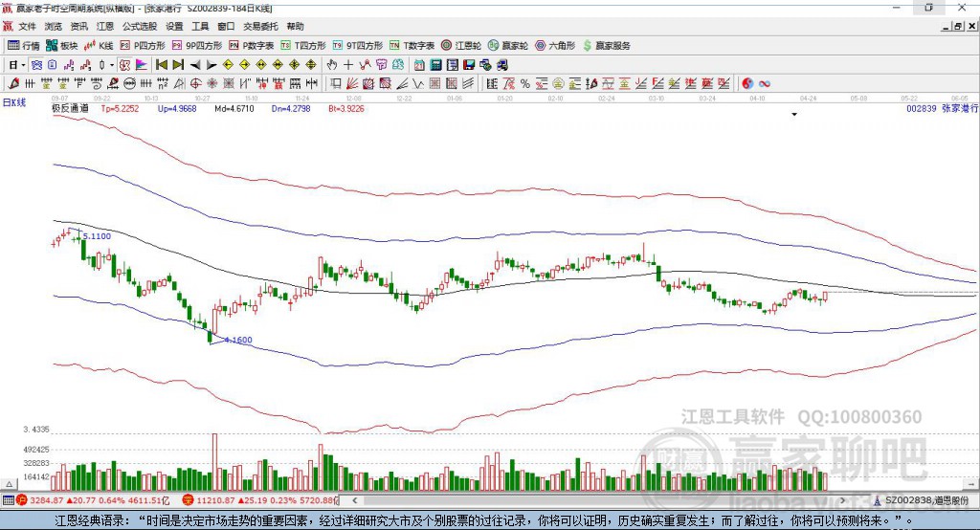The image size is (980, 530).
Task: Open the 六角形 hexagon tool
Action: pos(555,46)
